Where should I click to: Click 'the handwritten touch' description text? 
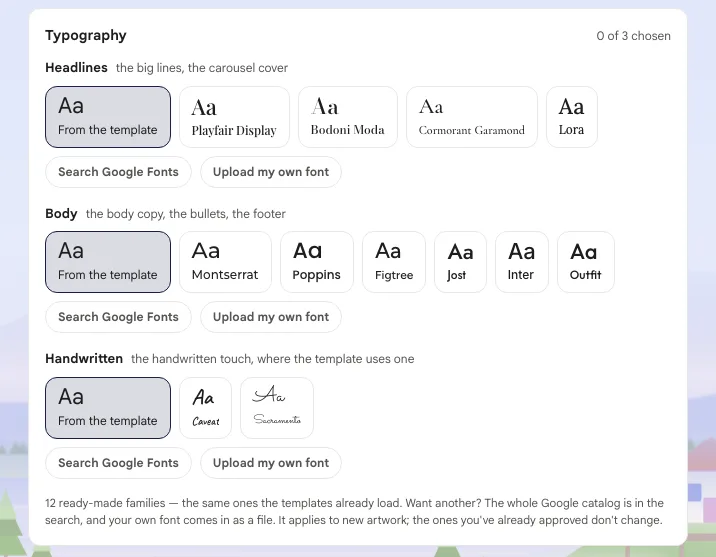273,359
